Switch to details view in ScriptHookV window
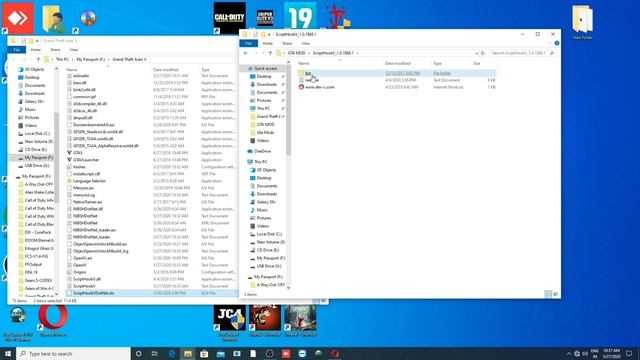Screen dimensions: 640x360 548,294
